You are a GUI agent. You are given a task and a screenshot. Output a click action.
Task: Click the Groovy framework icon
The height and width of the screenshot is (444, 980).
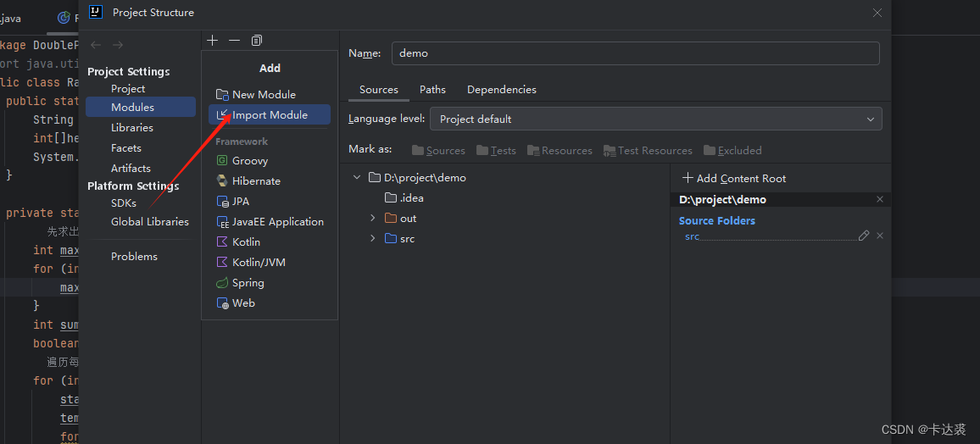(x=222, y=160)
